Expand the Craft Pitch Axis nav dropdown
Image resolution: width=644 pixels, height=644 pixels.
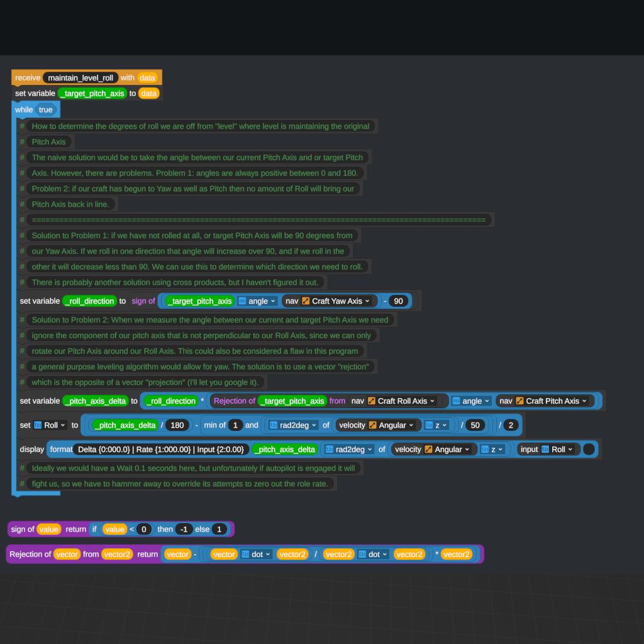[x=584, y=401]
